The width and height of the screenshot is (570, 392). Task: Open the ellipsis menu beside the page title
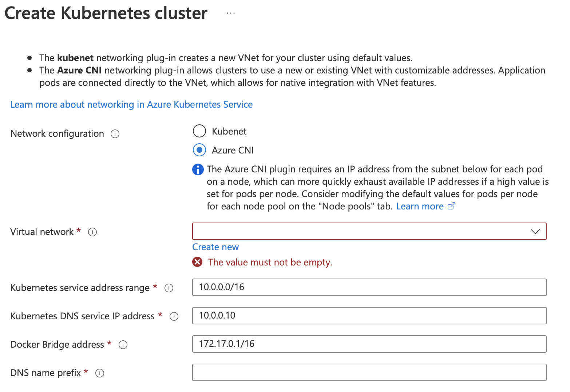pyautogui.click(x=231, y=13)
